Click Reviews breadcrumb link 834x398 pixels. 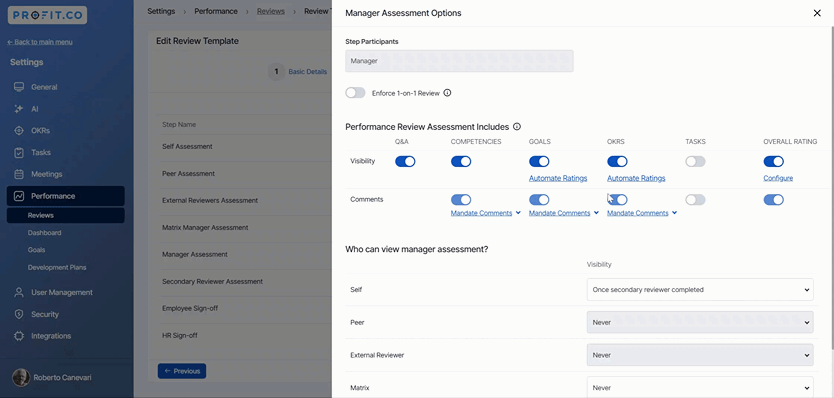tap(271, 11)
